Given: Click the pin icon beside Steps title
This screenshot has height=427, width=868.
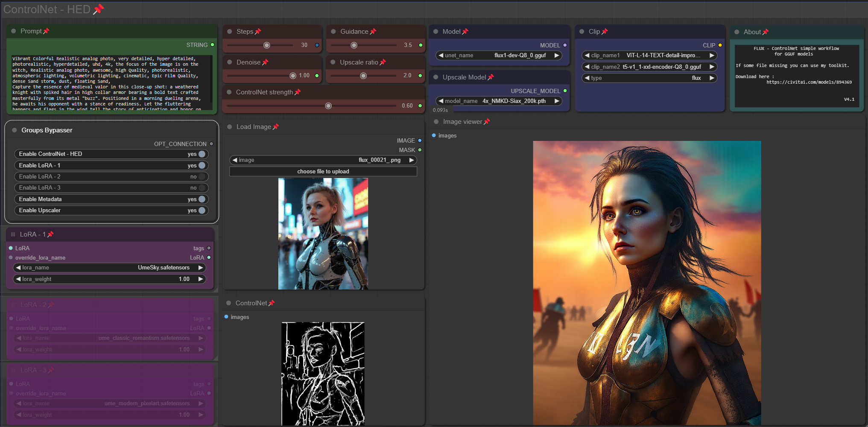Looking at the screenshot, I should (x=258, y=32).
